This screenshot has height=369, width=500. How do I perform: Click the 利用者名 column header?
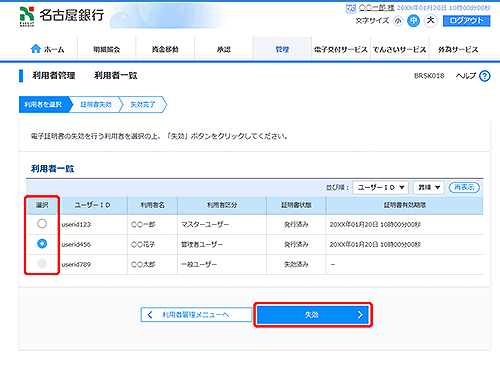click(152, 205)
